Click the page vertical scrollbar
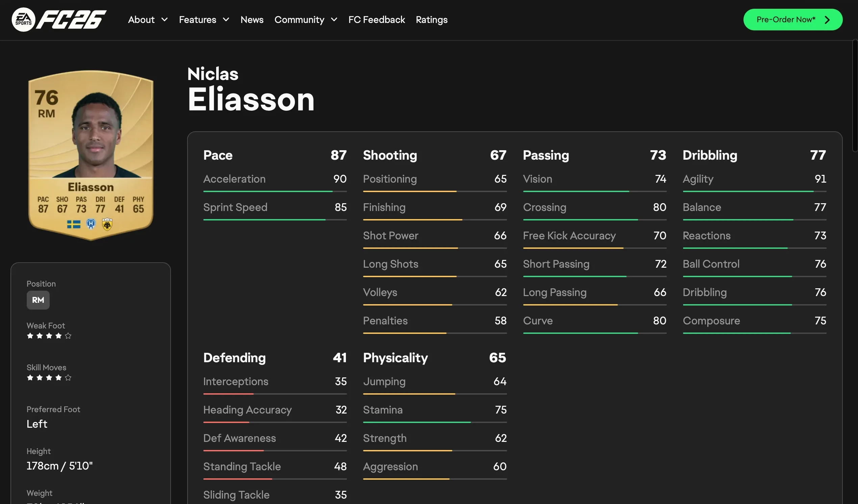The width and height of the screenshot is (858, 504). [855, 95]
